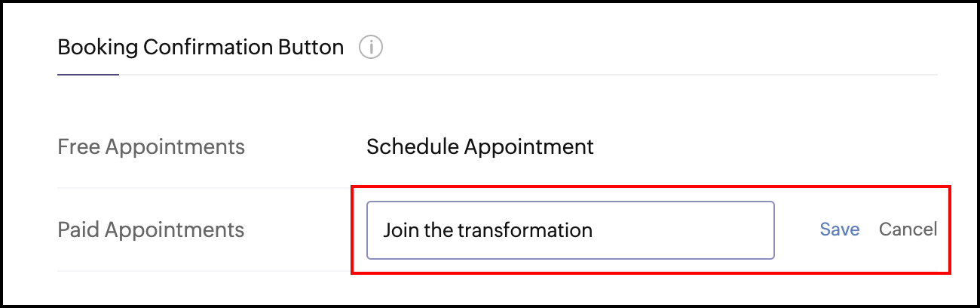980x308 pixels.
Task: Edit the Schedule Appointment button text
Action: click(x=479, y=146)
